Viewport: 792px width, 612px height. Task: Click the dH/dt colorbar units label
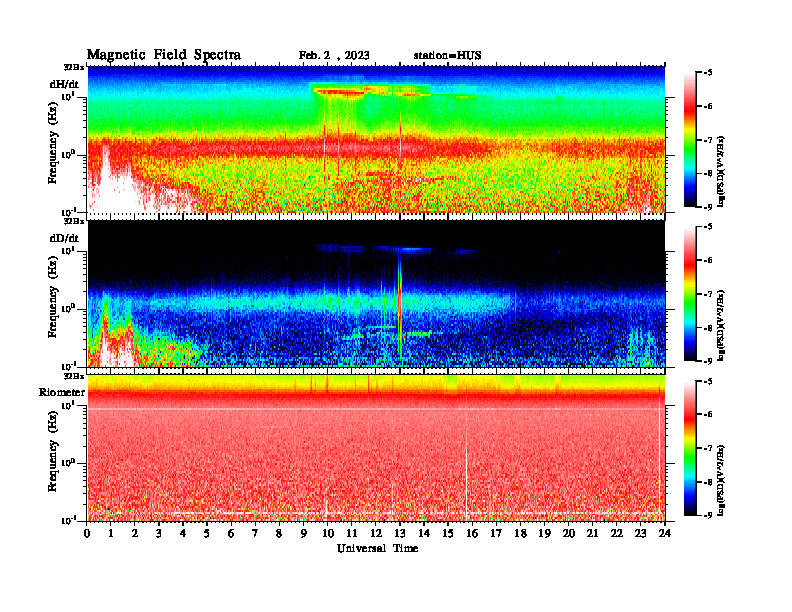(721, 170)
